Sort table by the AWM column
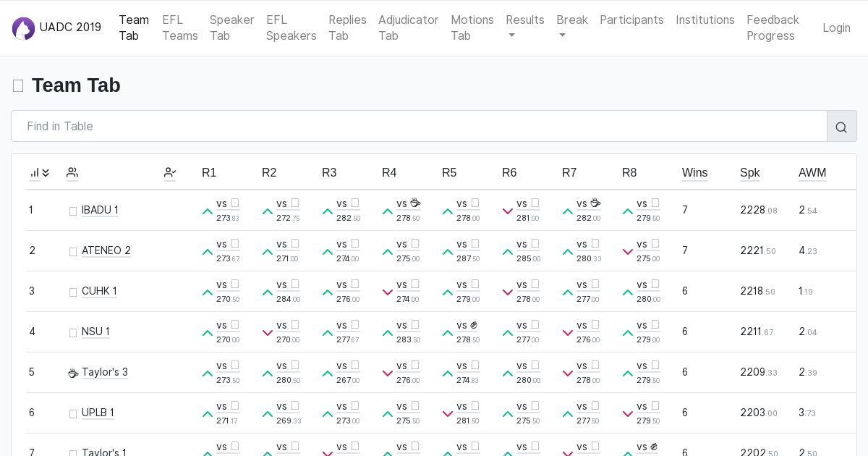Screen dimensions: 868x456 point(812,173)
